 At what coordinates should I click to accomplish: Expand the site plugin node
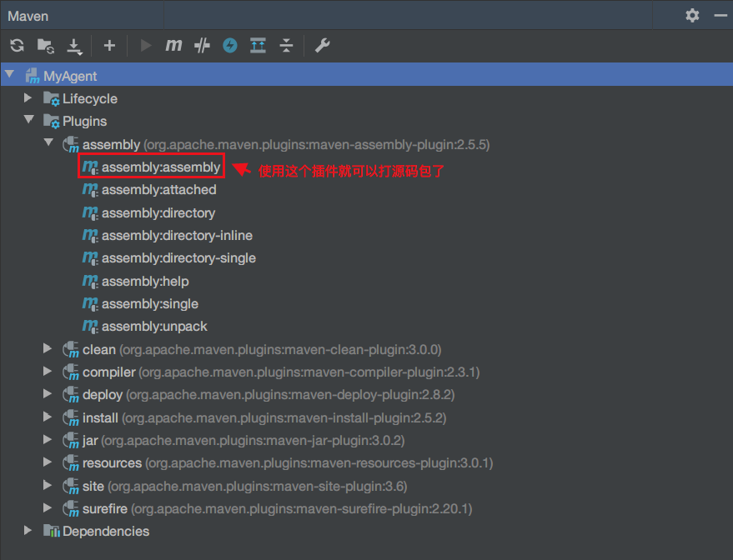[x=48, y=485]
